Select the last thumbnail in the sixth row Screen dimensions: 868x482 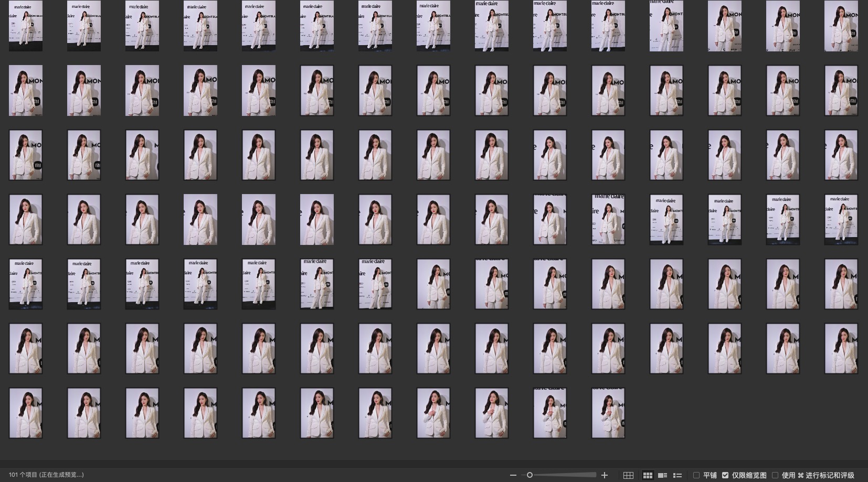[841, 348]
